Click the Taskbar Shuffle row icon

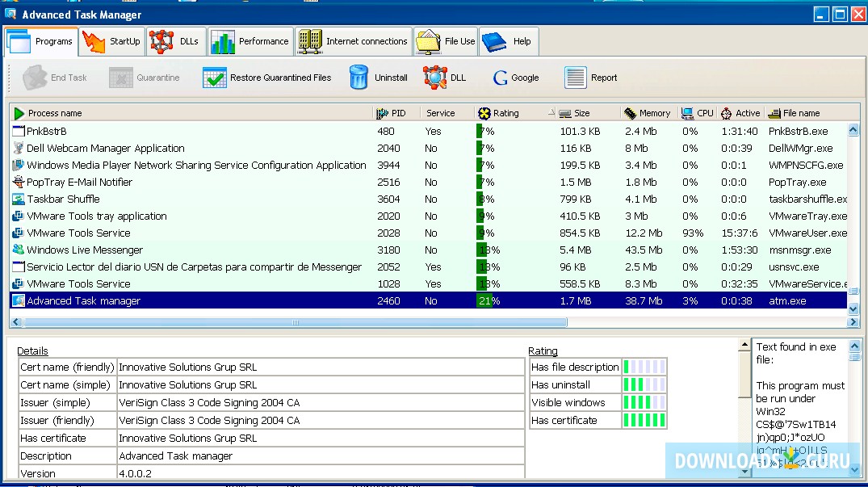[x=19, y=199]
